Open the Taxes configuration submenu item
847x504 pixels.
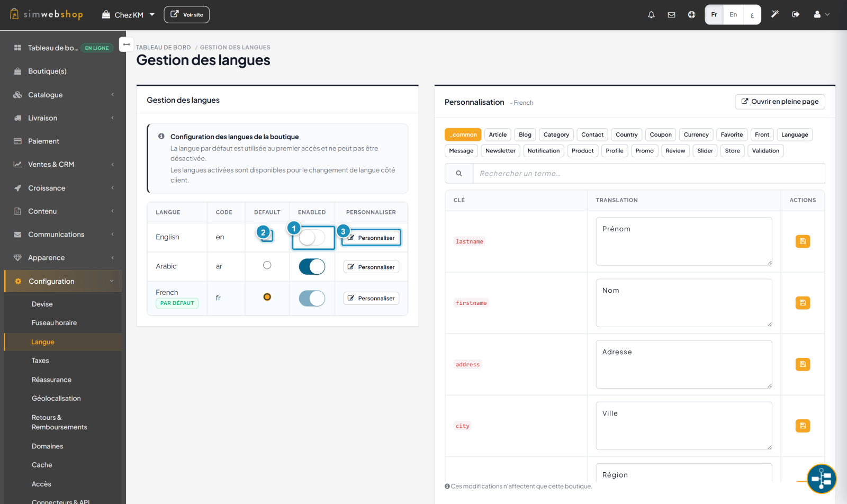(40, 361)
